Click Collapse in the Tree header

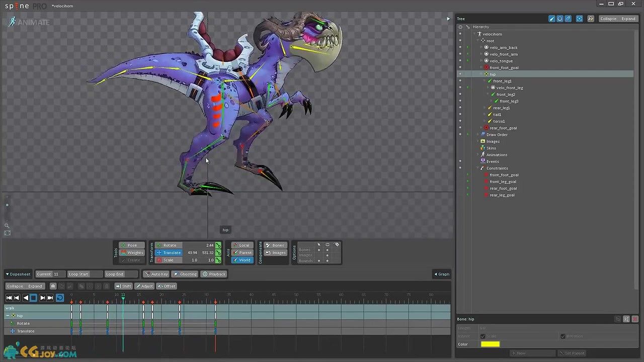pos(608,19)
